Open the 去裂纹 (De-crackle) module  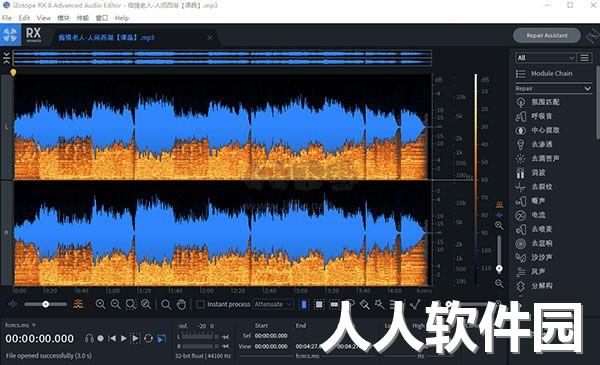[534, 187]
